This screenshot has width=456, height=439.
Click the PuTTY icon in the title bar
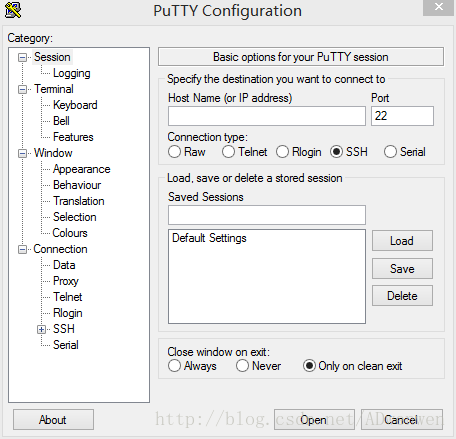(x=13, y=10)
